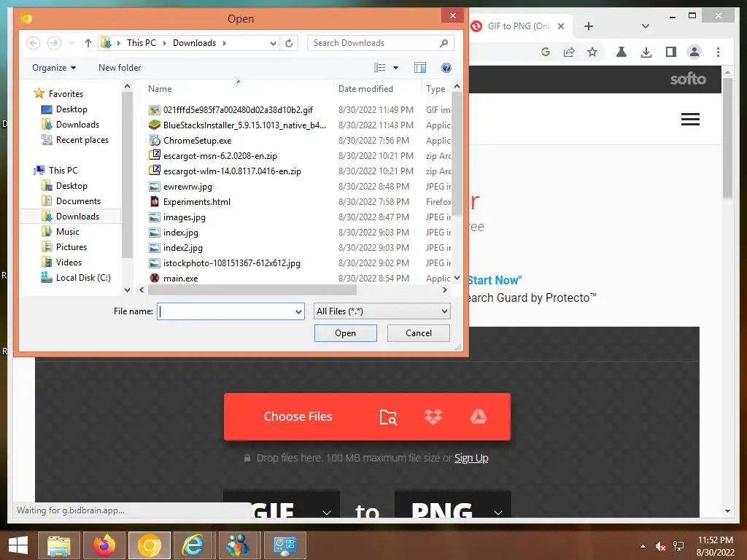Viewport: 747px width, 560px height.
Task: Select Downloads under Favorites
Action: pyautogui.click(x=77, y=125)
